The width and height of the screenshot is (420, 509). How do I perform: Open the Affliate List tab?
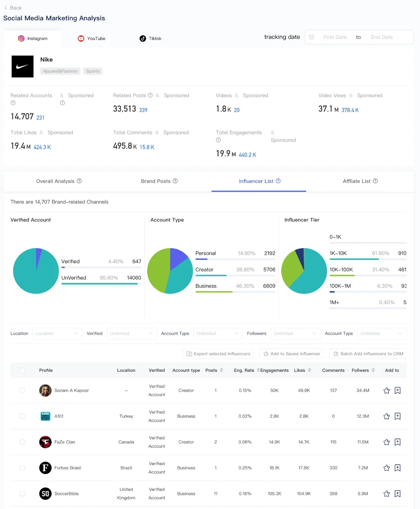[x=360, y=181]
